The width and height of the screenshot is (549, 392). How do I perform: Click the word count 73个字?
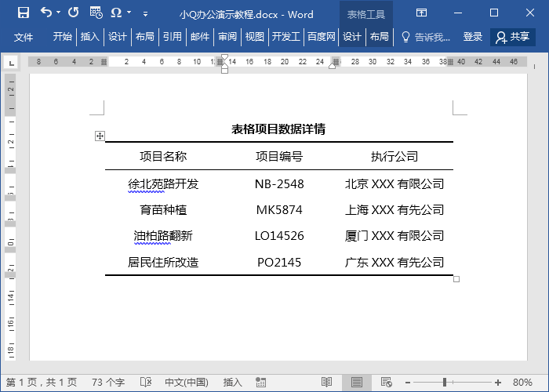108,383
